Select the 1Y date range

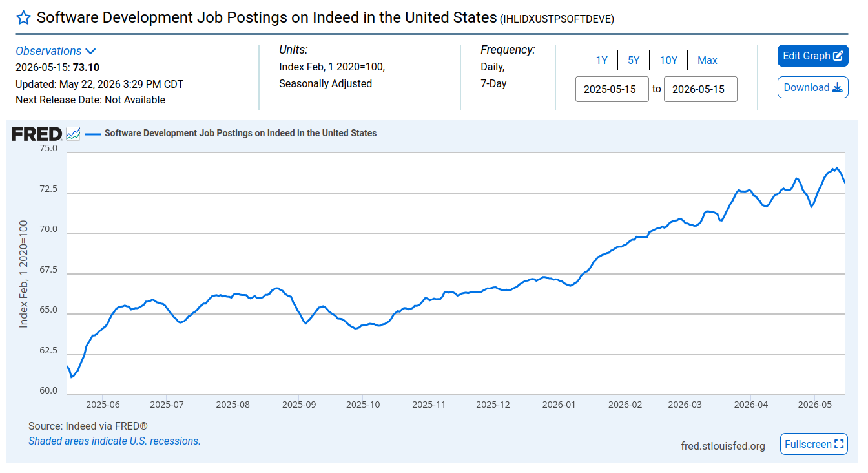point(602,60)
